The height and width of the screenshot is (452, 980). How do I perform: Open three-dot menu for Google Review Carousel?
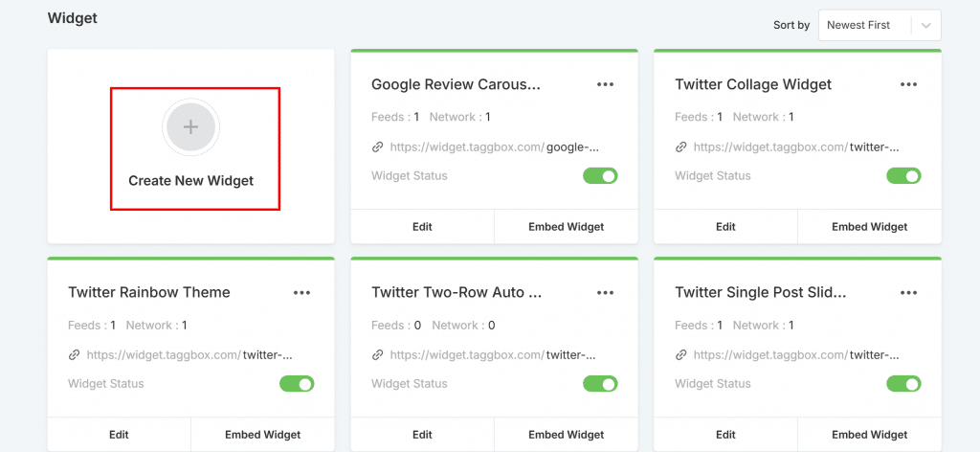(x=605, y=84)
